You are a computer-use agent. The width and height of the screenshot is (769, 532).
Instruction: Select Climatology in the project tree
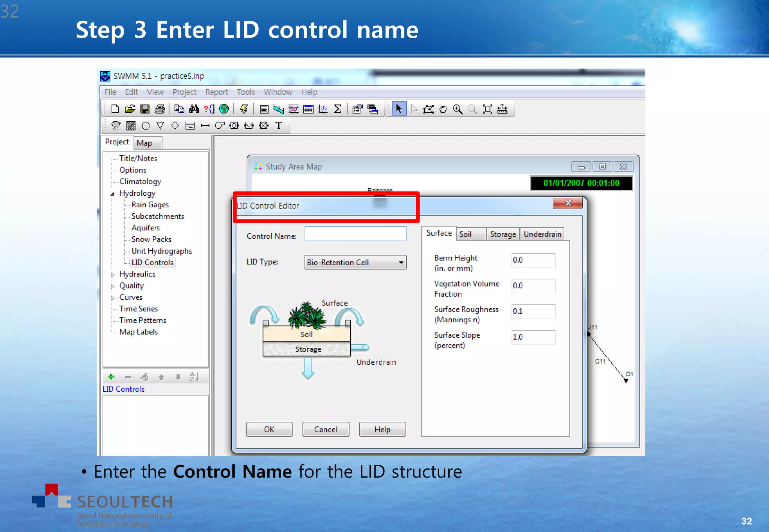[140, 182]
